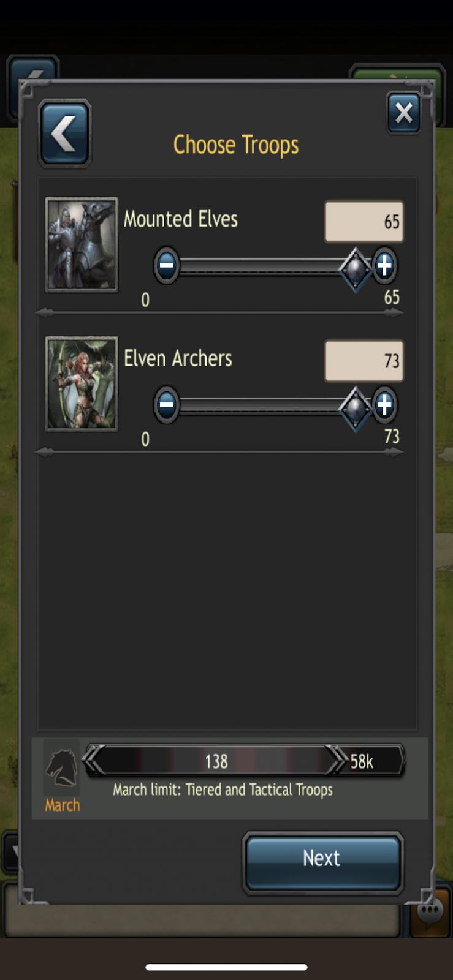Tap the March horse head icon
453x980 pixels.
coord(61,767)
